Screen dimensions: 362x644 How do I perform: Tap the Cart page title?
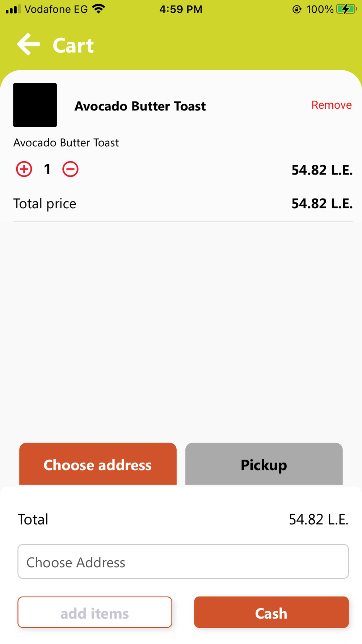pyautogui.click(x=73, y=45)
